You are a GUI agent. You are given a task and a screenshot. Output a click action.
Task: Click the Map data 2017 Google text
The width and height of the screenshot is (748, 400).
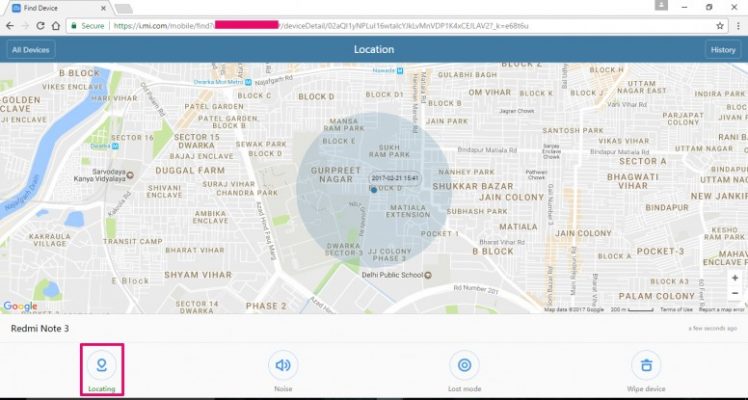tap(574, 310)
